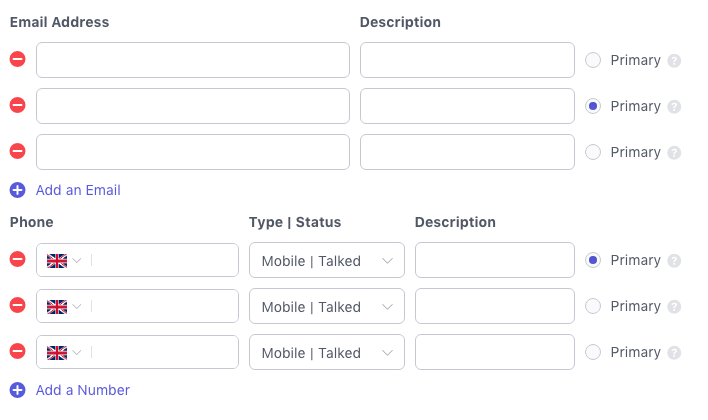Set the second phone as Primary
The height and width of the screenshot is (420, 708).
(x=593, y=306)
